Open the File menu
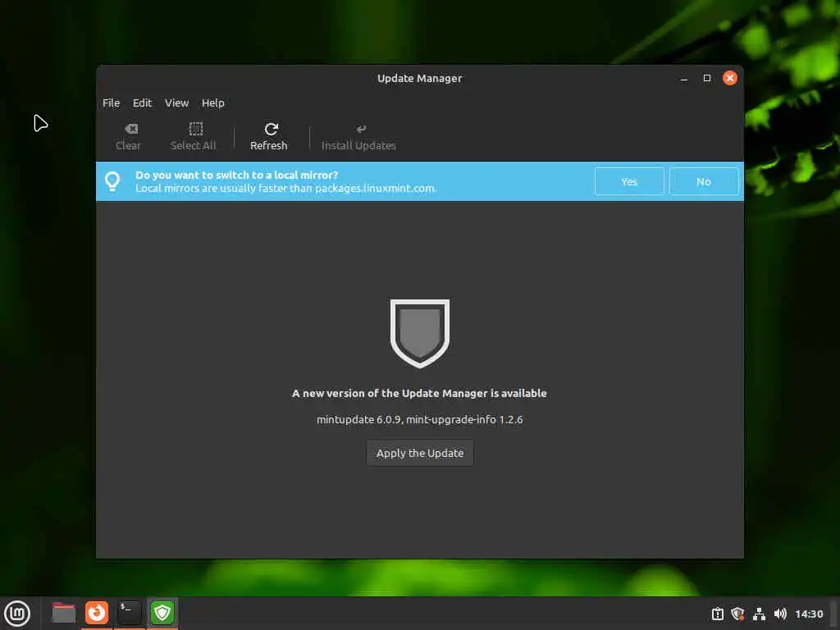840x630 pixels. [x=112, y=103]
